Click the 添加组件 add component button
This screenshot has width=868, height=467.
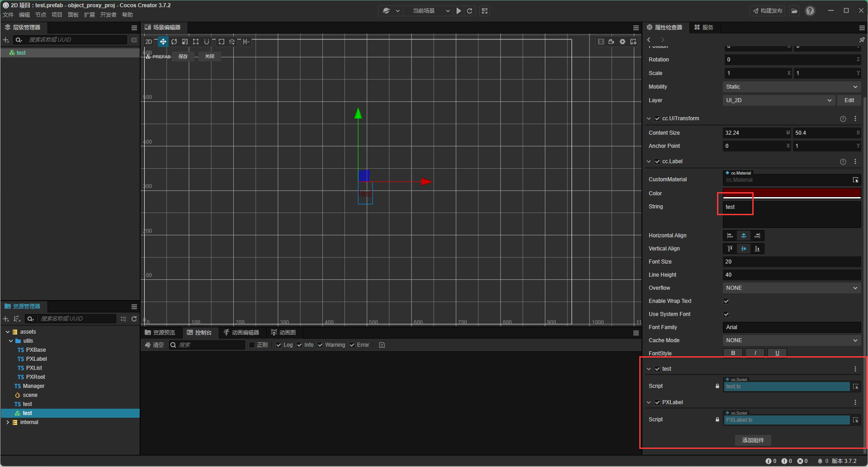pyautogui.click(x=753, y=440)
